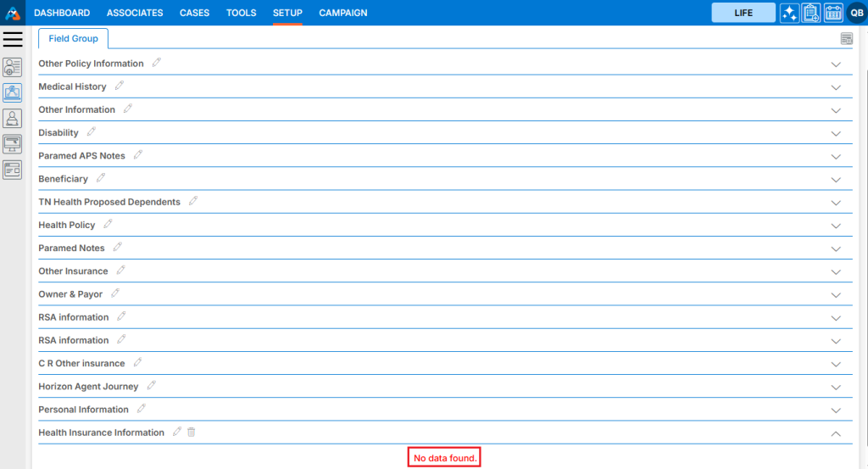The image size is (868, 469).
Task: Expand the Owner & Payor section
Action: 836,295
